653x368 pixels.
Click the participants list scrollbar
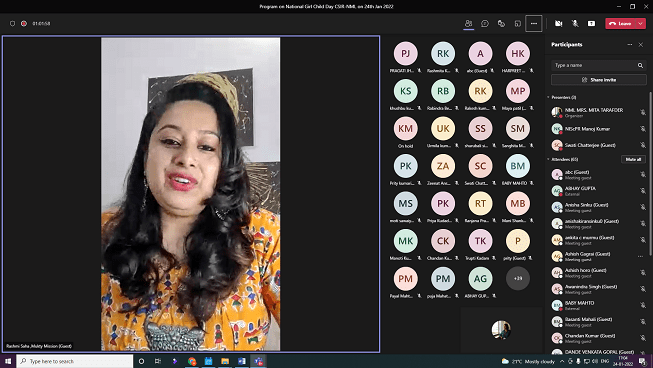(x=651, y=173)
